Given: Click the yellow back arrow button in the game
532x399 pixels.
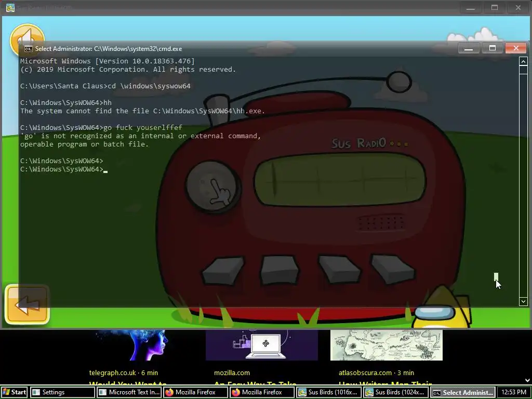Looking at the screenshot, I should [x=27, y=304].
